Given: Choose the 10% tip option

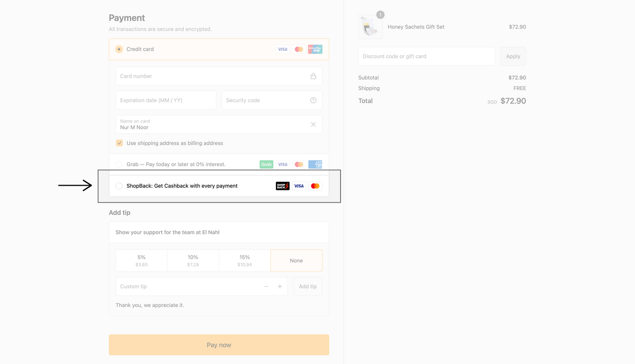Looking at the screenshot, I should point(193,260).
